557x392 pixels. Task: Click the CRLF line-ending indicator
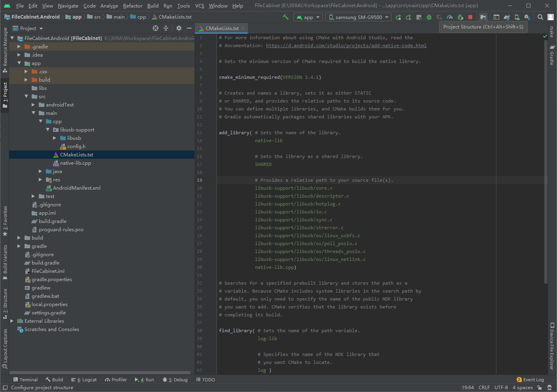[484, 387]
